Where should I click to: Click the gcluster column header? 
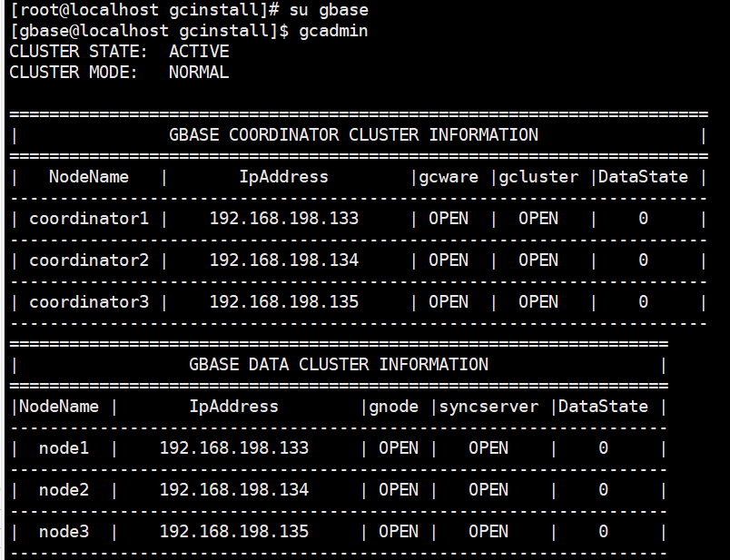[538, 177]
